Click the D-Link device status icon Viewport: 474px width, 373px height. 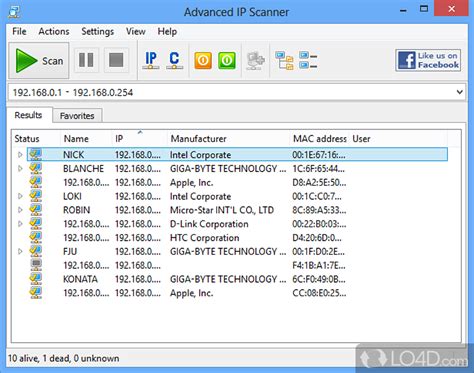coord(36,223)
